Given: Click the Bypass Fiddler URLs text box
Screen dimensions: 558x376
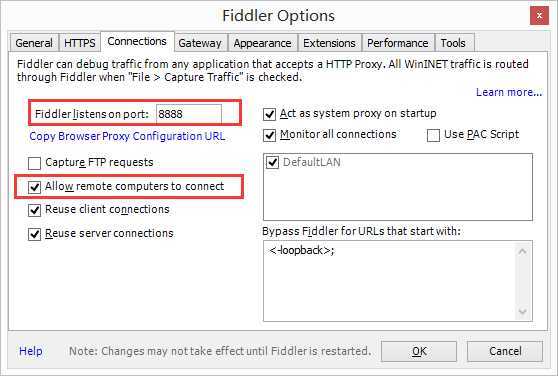Looking at the screenshot, I should (x=398, y=281).
